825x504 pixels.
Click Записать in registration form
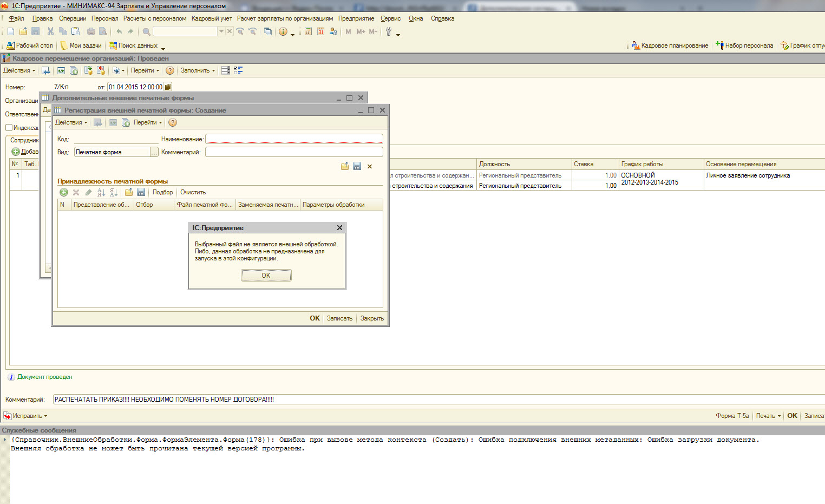[339, 318]
